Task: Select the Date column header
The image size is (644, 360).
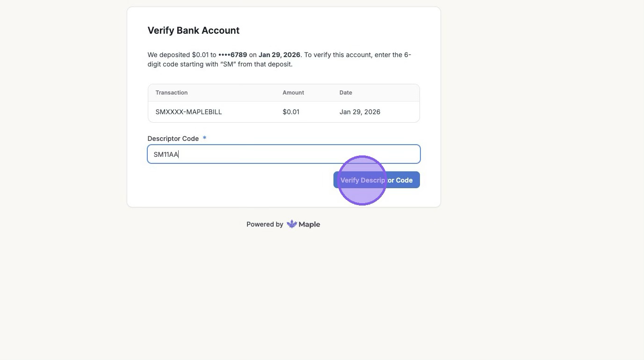Action: [x=346, y=93]
